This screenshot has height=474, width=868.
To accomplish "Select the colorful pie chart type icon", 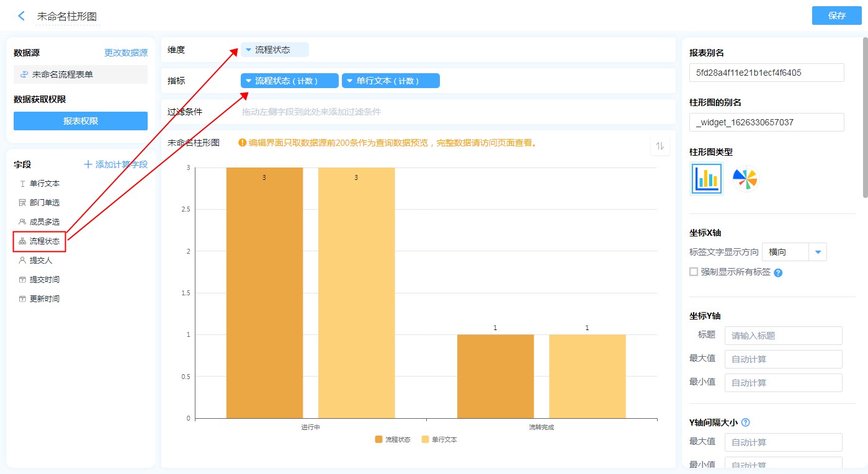I will pyautogui.click(x=745, y=179).
